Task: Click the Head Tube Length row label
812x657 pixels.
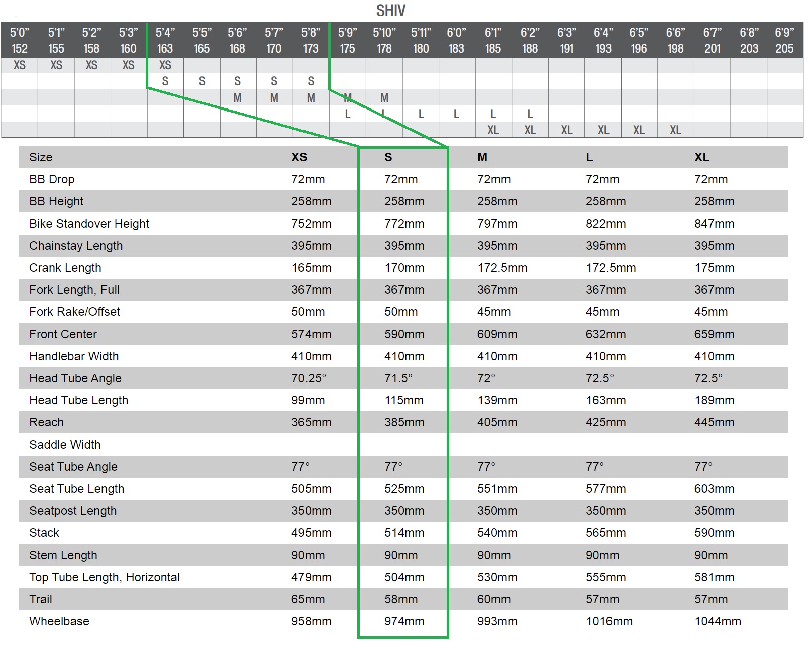Action: [79, 400]
